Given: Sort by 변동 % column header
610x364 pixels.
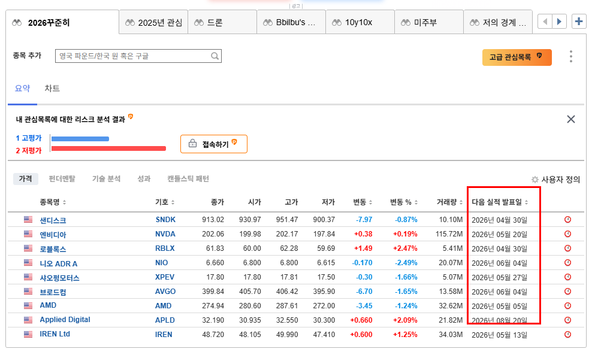Looking at the screenshot, I should (404, 202).
